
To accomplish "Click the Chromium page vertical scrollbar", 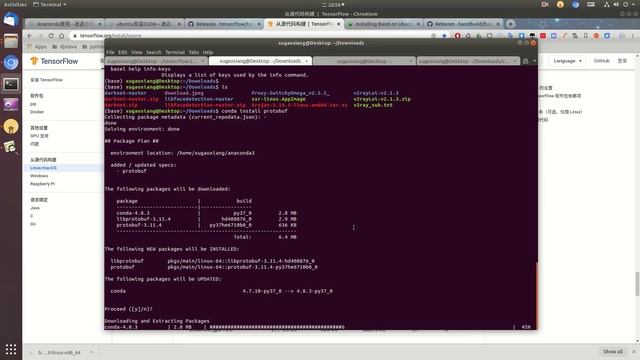I will 637,284.
